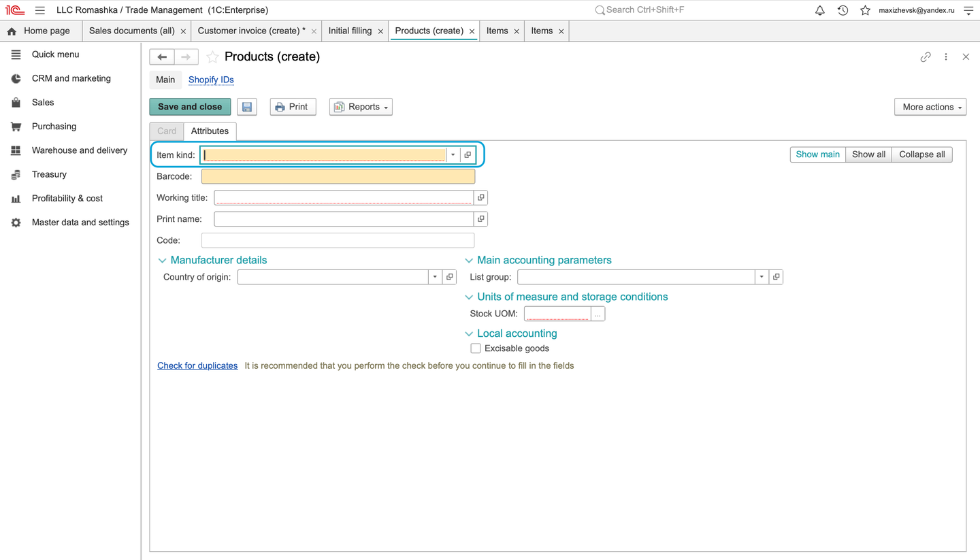
Task: Open the form's three-dot menu
Action: (946, 57)
